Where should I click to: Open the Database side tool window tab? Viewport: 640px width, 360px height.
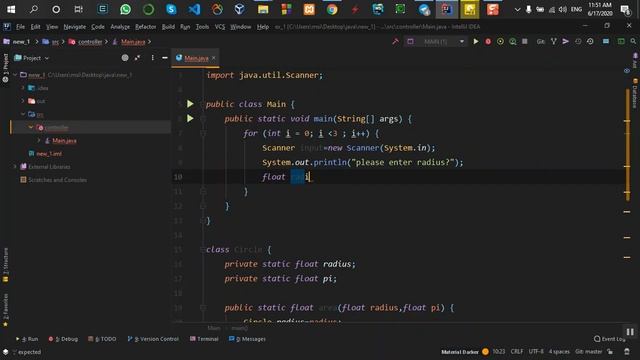[635, 93]
